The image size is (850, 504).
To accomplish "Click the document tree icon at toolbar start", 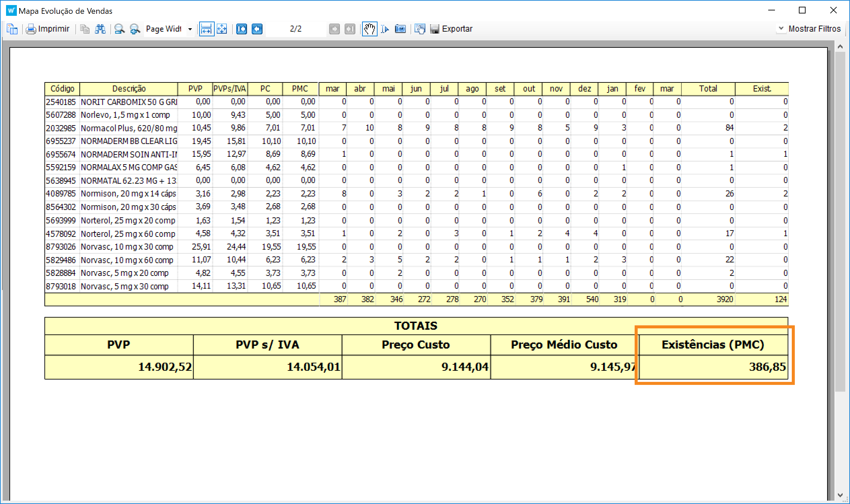I will click(12, 29).
